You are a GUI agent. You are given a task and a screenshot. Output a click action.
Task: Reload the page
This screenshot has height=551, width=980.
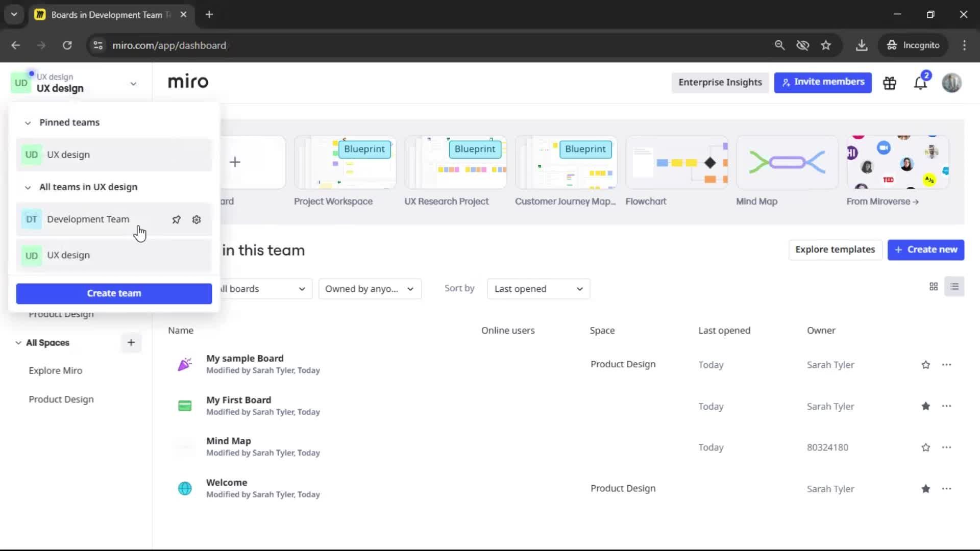pyautogui.click(x=67, y=45)
